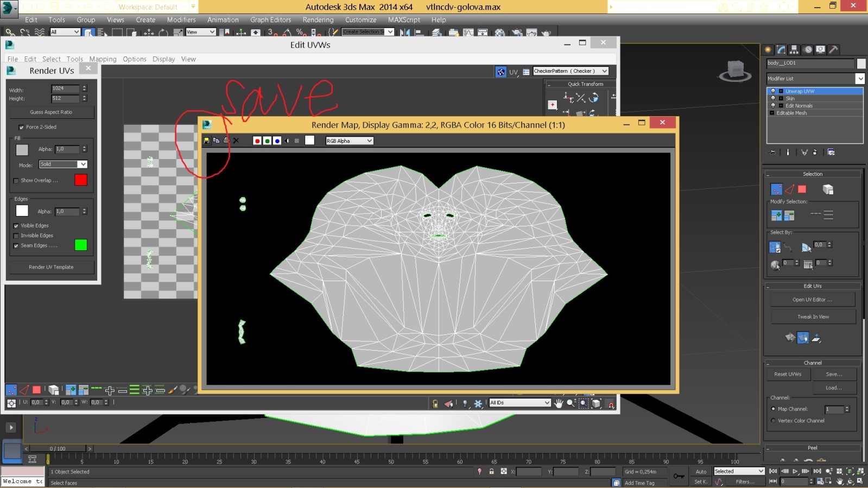This screenshot has height=488, width=868.
Task: Open RGB Alpha channel dropdown
Action: click(x=349, y=141)
